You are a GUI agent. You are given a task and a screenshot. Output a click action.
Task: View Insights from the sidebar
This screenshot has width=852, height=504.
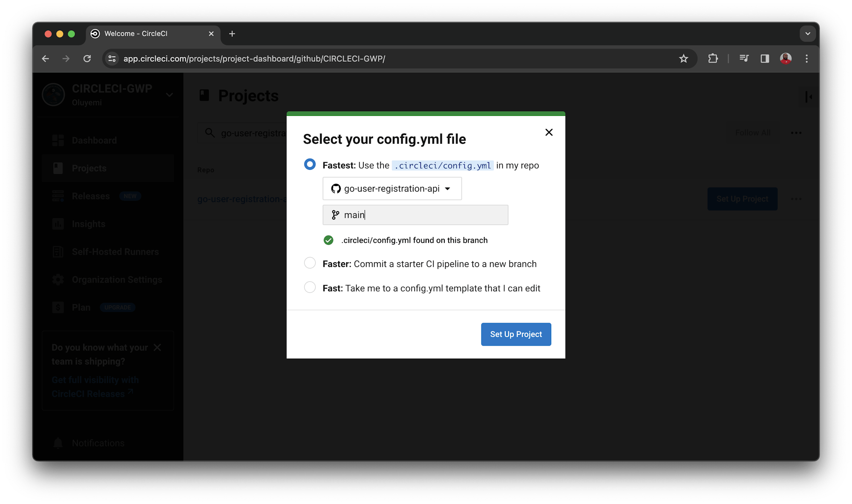88,223
